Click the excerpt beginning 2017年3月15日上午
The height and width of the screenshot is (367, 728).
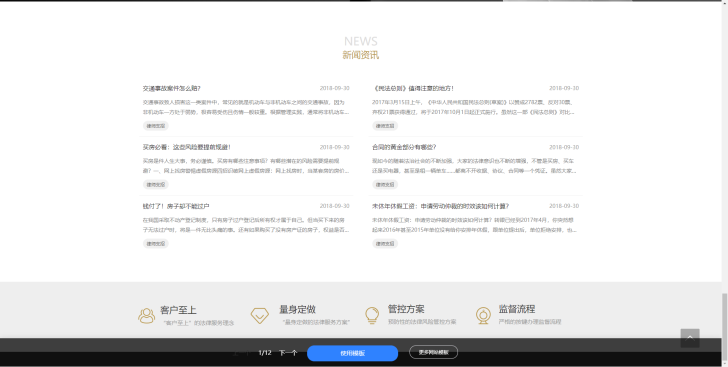tap(474, 107)
